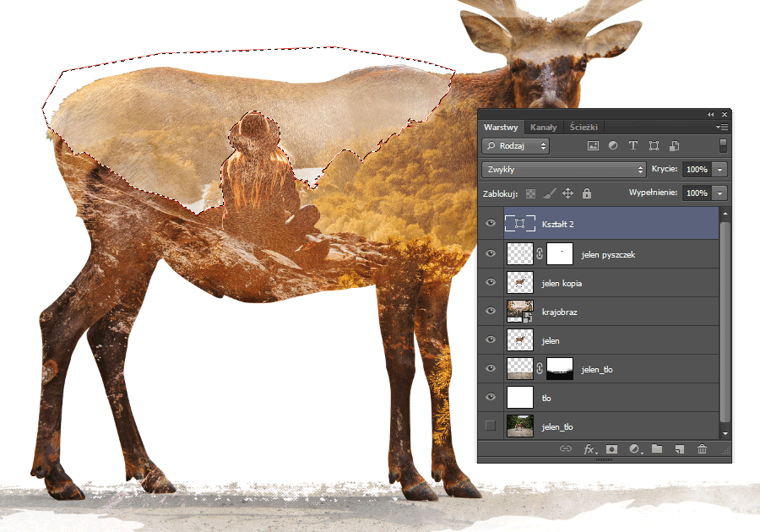
Task: Select the jelen layer thumbnail
Action: pyautogui.click(x=520, y=339)
